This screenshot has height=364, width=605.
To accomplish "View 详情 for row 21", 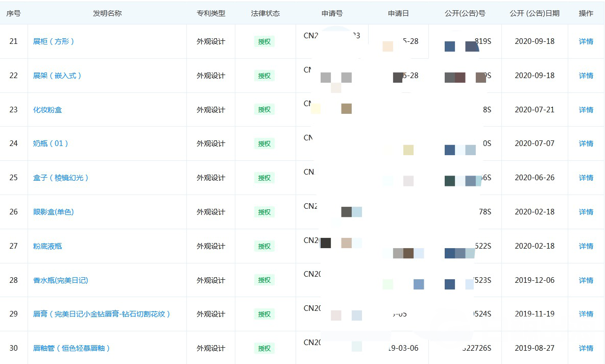I will pyautogui.click(x=586, y=41).
